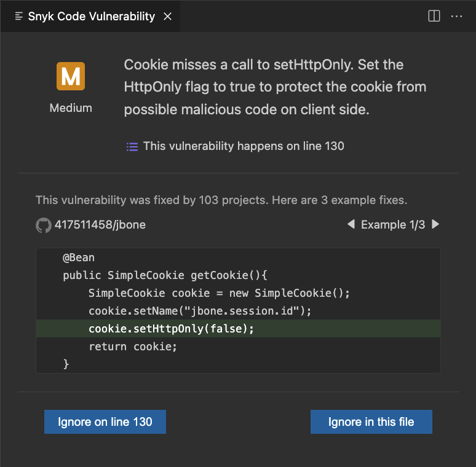Viewport: 476px width, 467px height.
Task: Click the 'Medium' severity label text
Action: point(71,108)
